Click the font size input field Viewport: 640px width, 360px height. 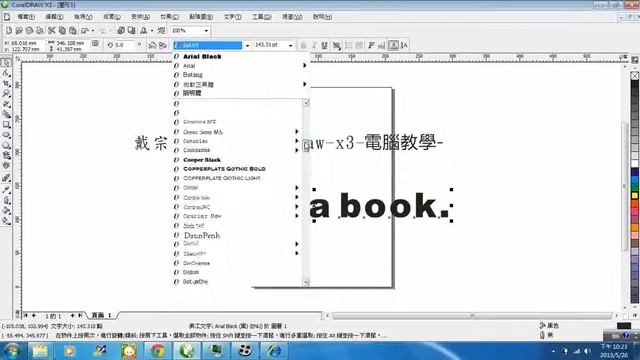[x=270, y=45]
